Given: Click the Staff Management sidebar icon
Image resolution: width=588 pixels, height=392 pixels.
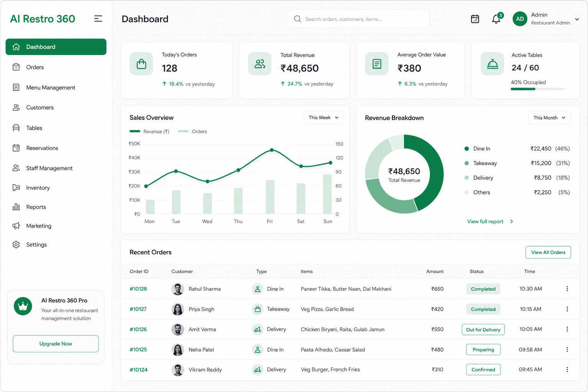Looking at the screenshot, I should (16, 168).
